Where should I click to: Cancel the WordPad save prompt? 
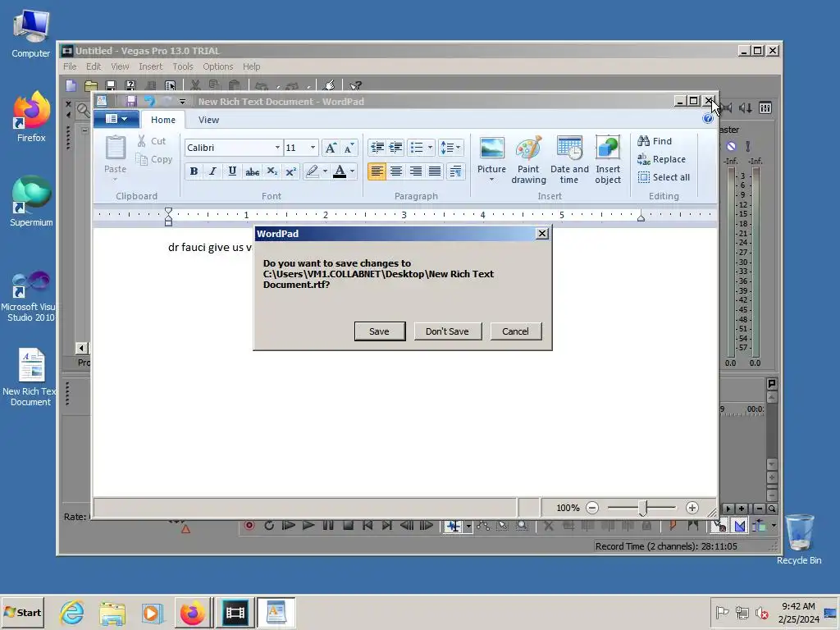pyautogui.click(x=515, y=331)
